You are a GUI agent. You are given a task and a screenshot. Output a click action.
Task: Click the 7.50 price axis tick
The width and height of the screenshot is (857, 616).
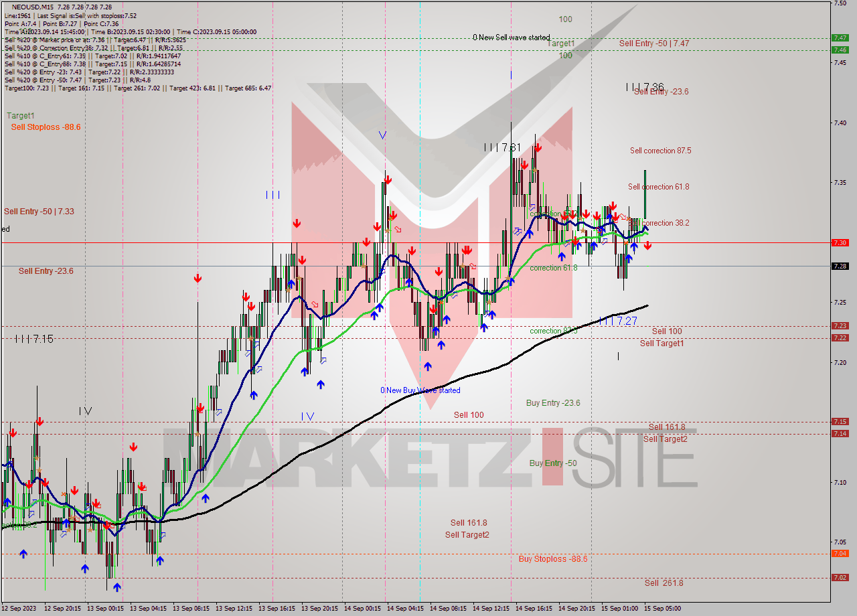coord(840,3)
